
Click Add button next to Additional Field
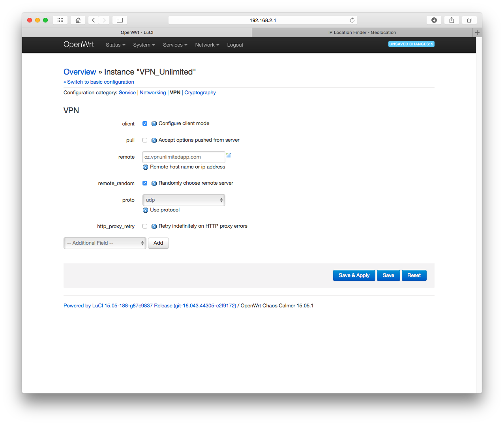(158, 243)
